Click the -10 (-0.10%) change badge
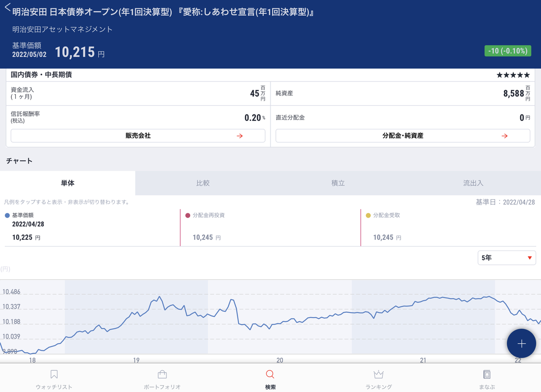 coord(507,51)
